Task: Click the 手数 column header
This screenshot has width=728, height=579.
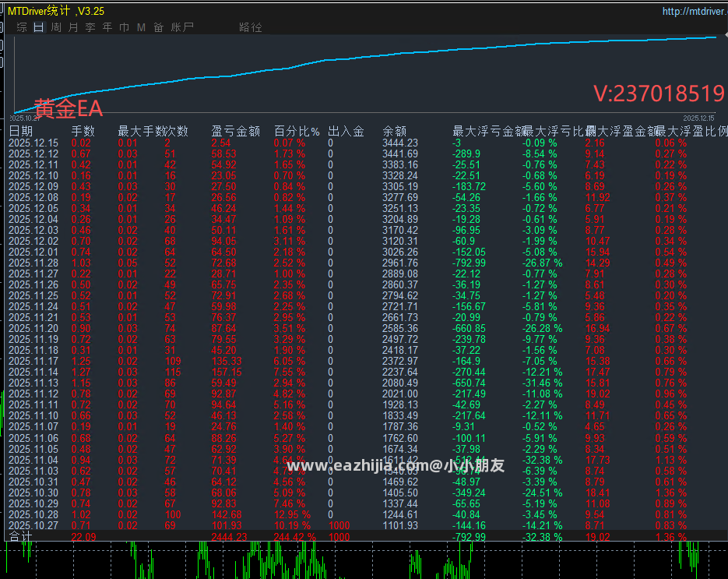Action: click(83, 132)
